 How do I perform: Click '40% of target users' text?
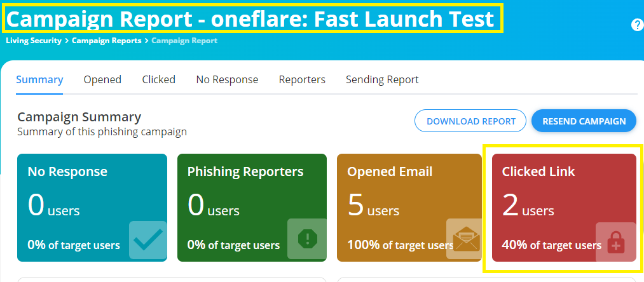(x=552, y=245)
